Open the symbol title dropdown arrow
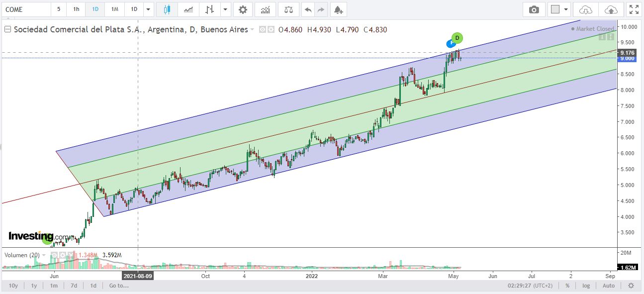The width and height of the screenshot is (644, 294). [253, 30]
